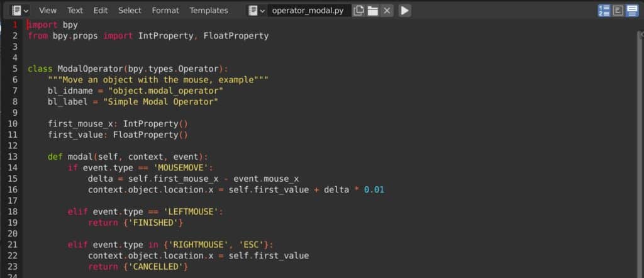This screenshot has width=644, height=278.
Task: Open the Edit menu
Action: click(100, 10)
